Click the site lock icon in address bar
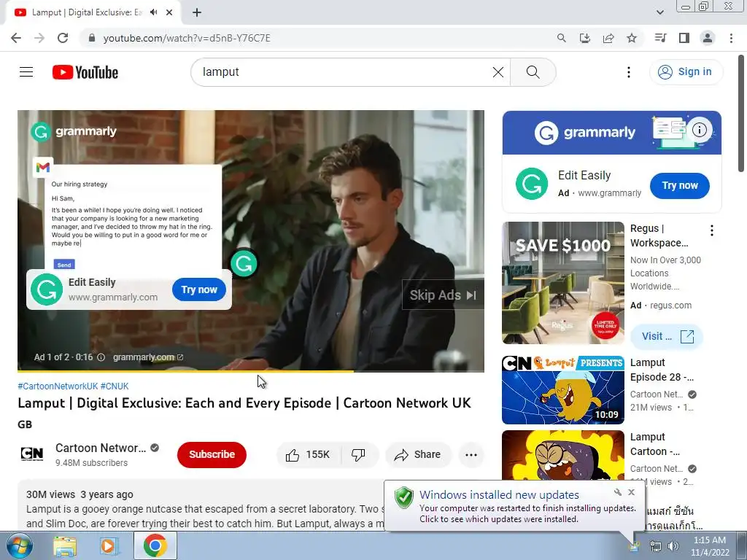Viewport: 747px width, 560px height. (92, 38)
